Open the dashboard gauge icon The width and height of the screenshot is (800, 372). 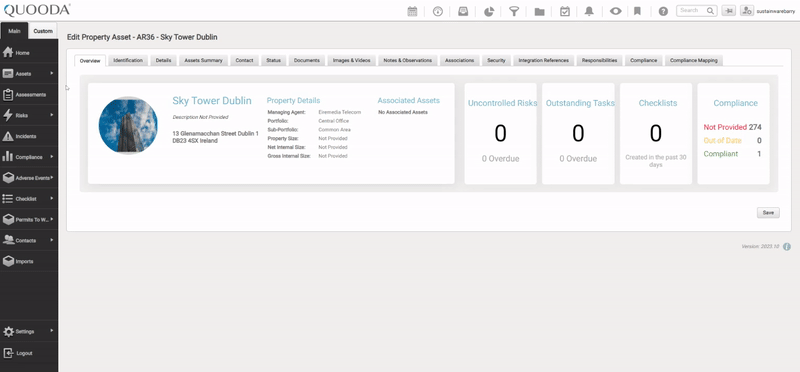438,11
